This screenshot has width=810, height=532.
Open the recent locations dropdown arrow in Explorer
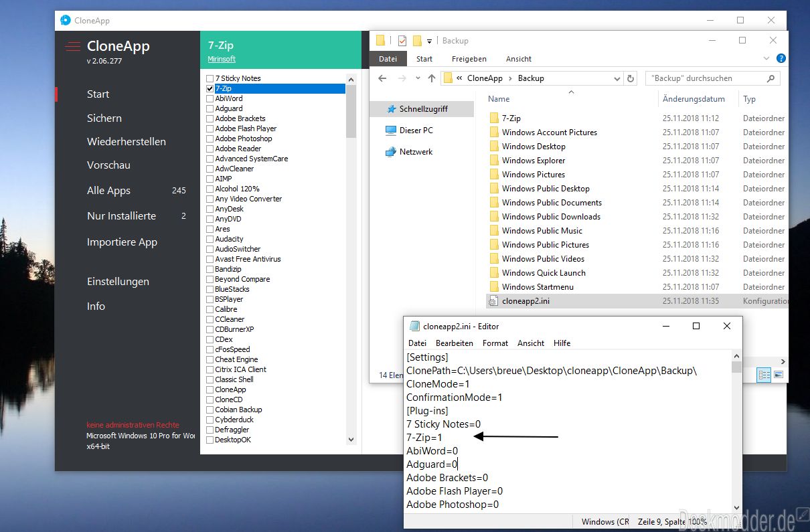coord(418,78)
